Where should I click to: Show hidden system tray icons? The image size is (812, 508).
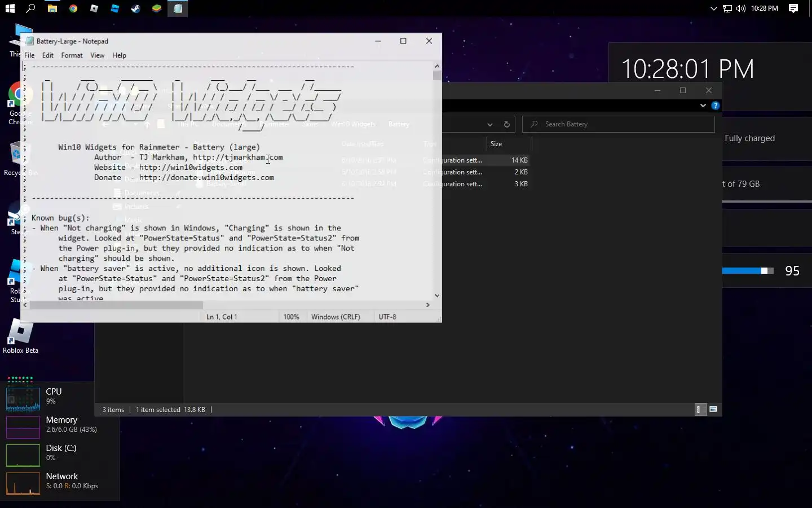[x=713, y=8]
